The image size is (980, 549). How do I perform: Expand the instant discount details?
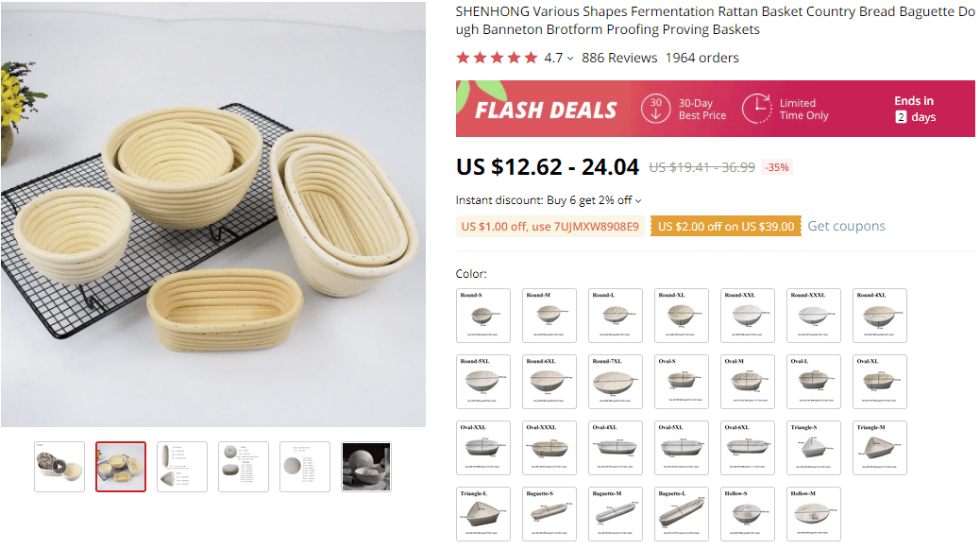pos(638,200)
